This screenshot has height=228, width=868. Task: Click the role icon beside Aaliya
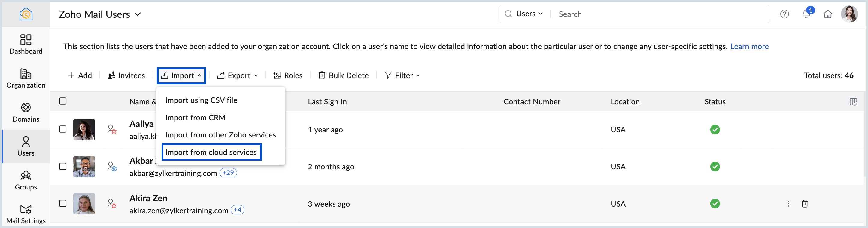tap(112, 129)
